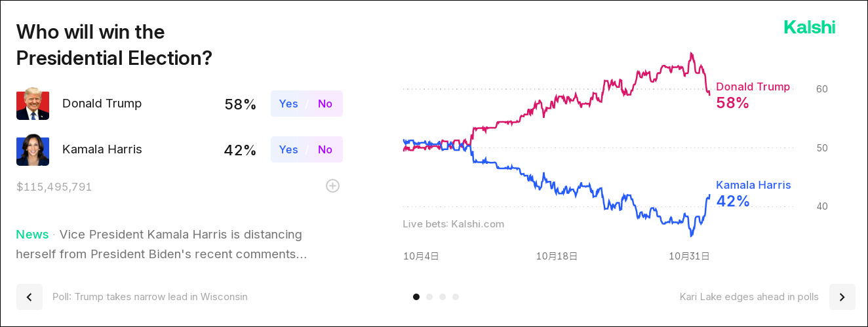
Task: Click the market title question heading
Action: [114, 45]
